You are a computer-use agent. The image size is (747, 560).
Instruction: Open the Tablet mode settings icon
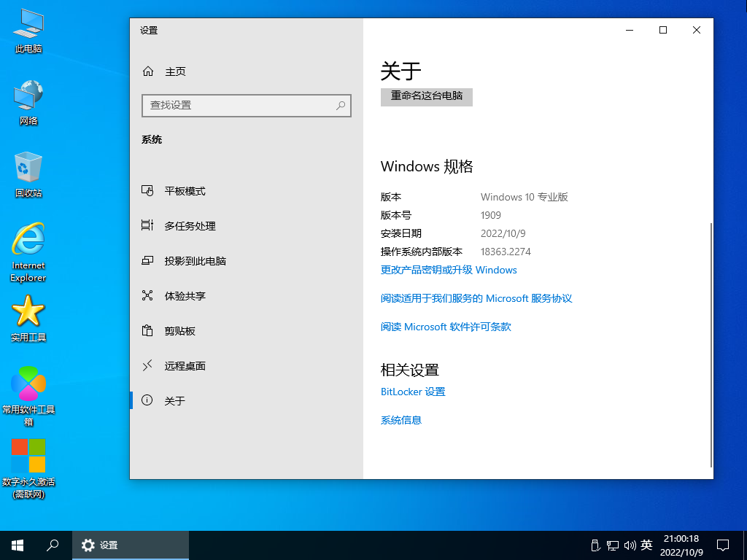click(147, 191)
